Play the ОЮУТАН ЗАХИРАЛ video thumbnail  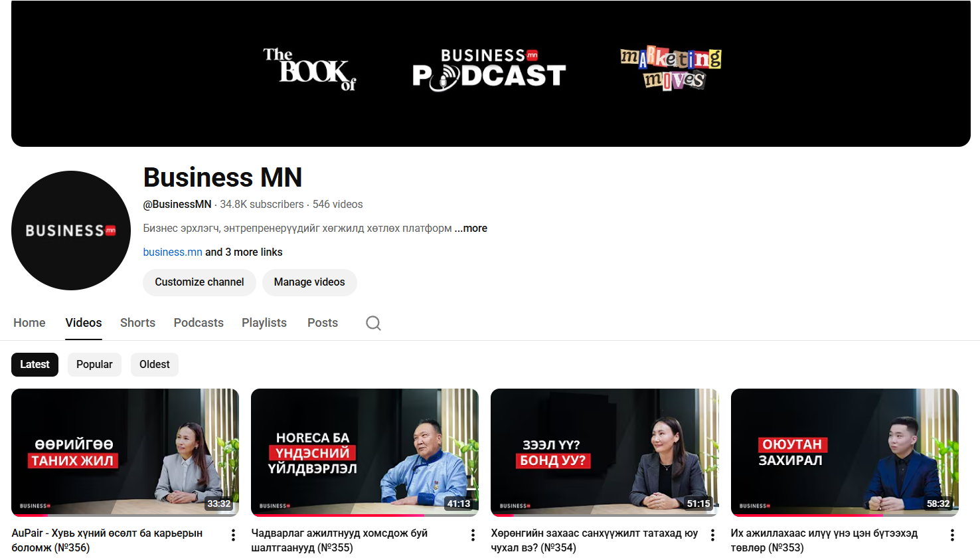point(844,452)
